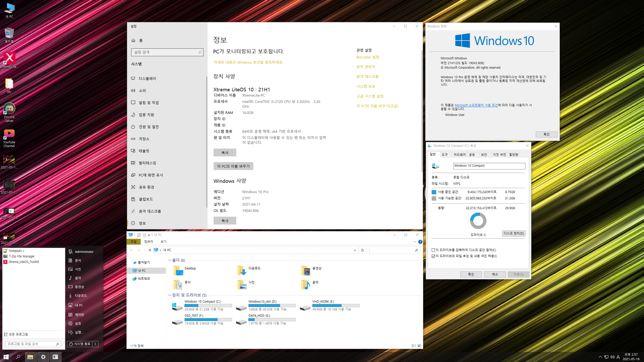Open Microsoft 소프트웨어 사용 조건 link
Screen dimensions: 644x362
click(x=476, y=105)
